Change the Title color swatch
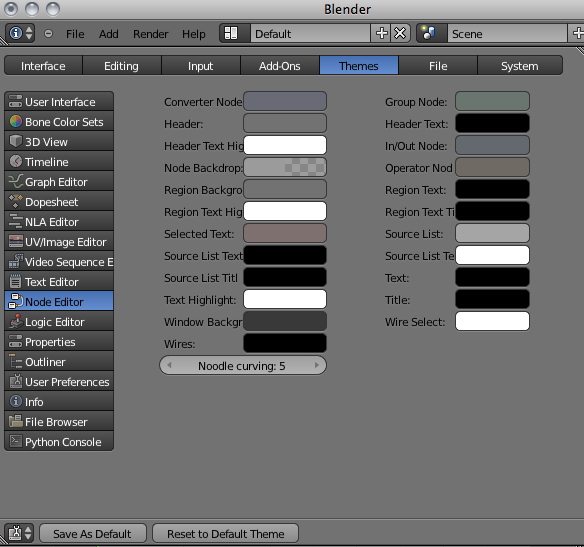 click(x=492, y=299)
